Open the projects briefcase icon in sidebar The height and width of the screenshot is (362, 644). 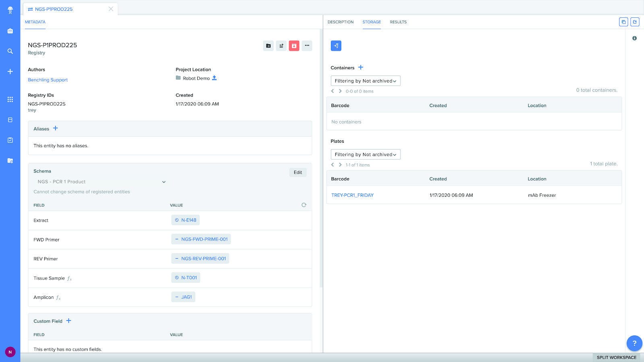click(x=10, y=31)
